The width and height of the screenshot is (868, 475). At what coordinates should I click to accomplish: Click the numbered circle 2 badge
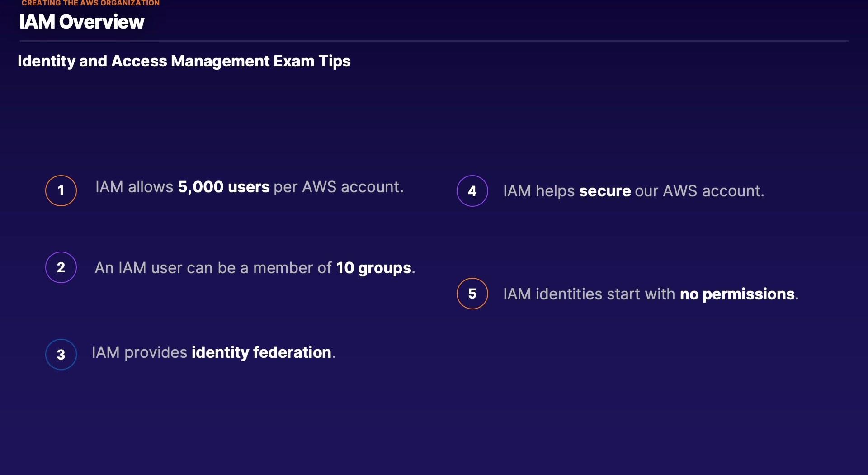[x=61, y=267]
